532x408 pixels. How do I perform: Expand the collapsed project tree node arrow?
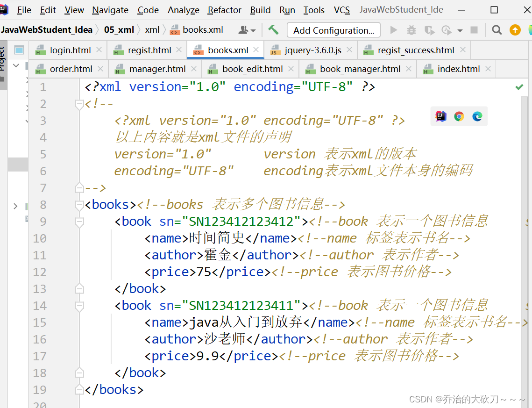click(x=15, y=206)
